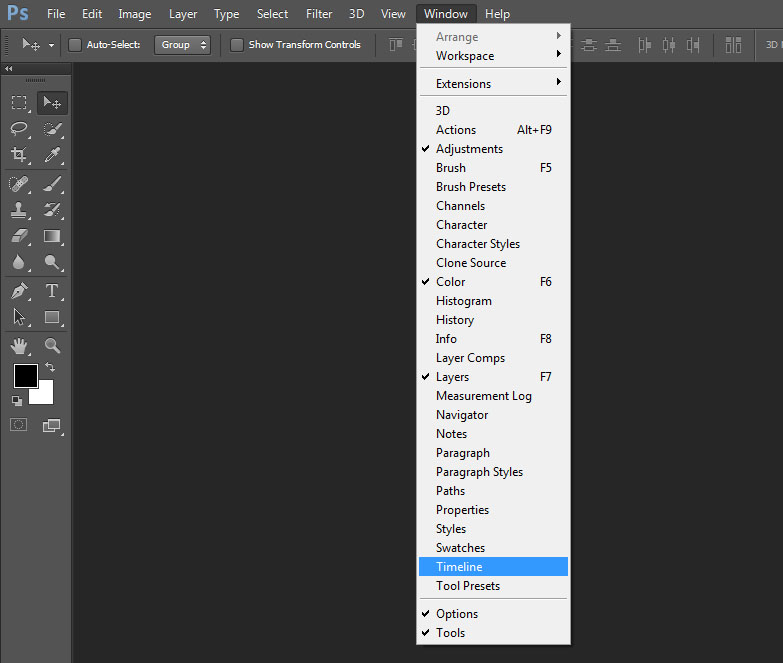The height and width of the screenshot is (663, 783).
Task: Choose Brush Presets entry
Action: 493,187
